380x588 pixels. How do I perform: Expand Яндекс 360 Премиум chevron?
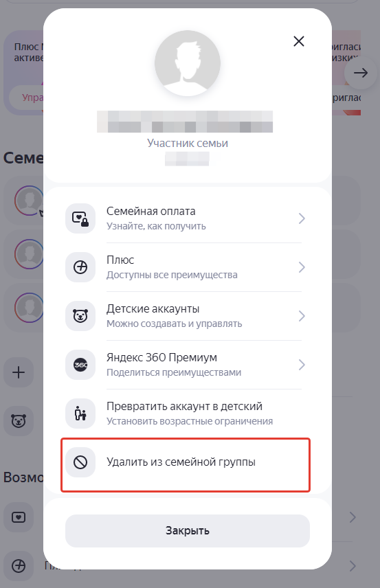[302, 365]
